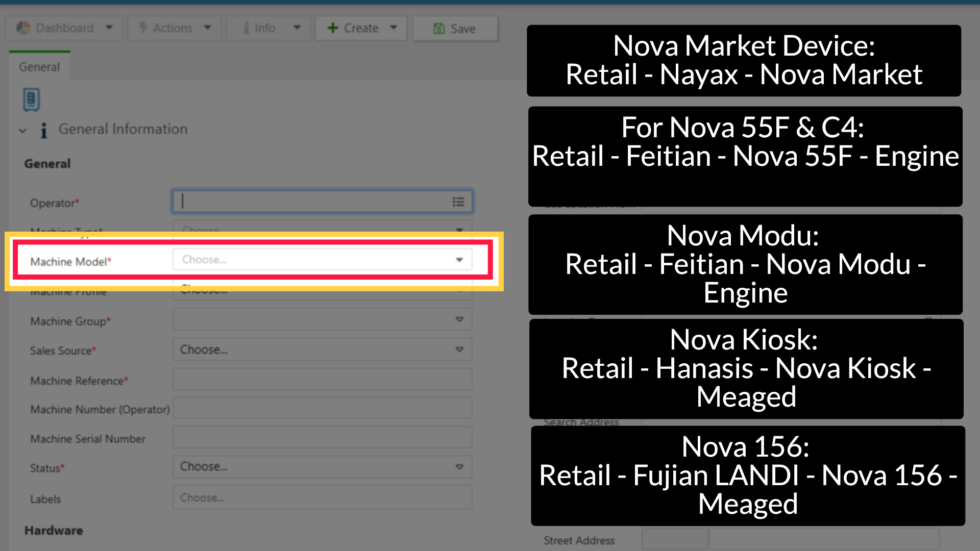The image size is (980, 551).
Task: Click the Machine Reference field
Action: click(323, 380)
